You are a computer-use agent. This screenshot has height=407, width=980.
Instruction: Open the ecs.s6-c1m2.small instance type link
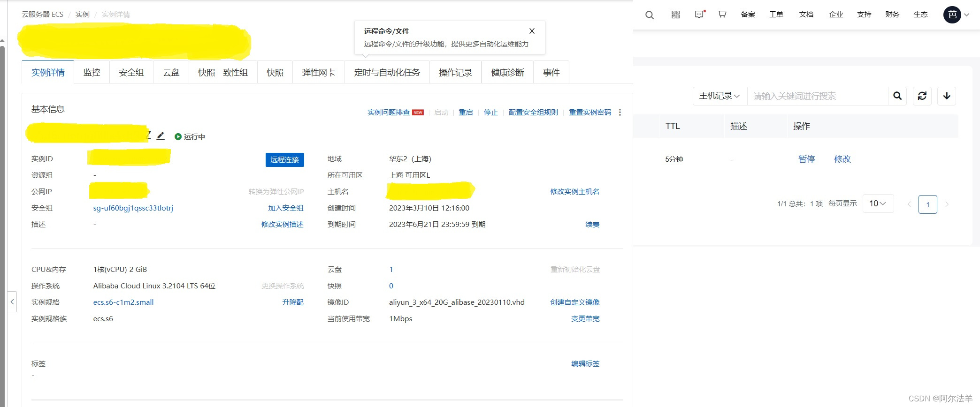(x=123, y=302)
